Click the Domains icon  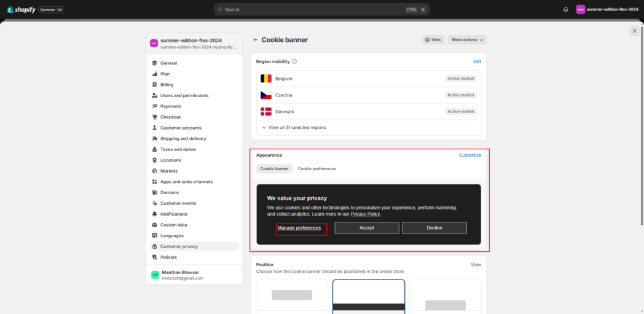point(154,192)
